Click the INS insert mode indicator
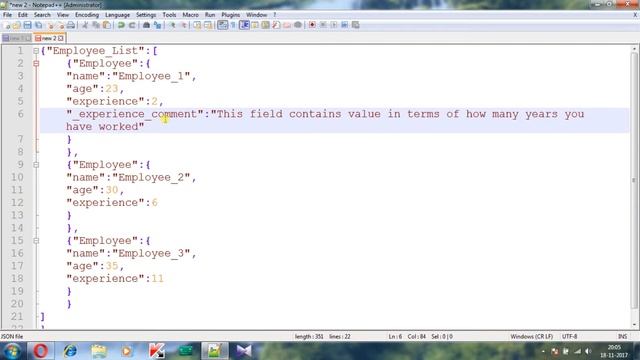 [622, 336]
